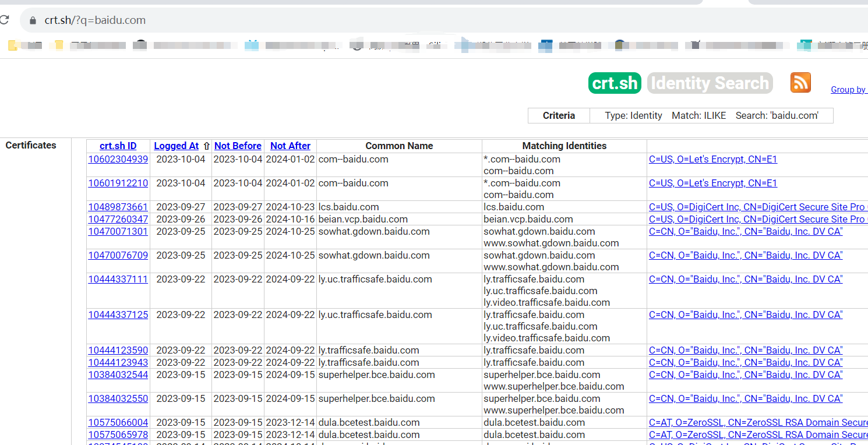
Task: Open certificate ID 10384032550
Action: tap(118, 398)
